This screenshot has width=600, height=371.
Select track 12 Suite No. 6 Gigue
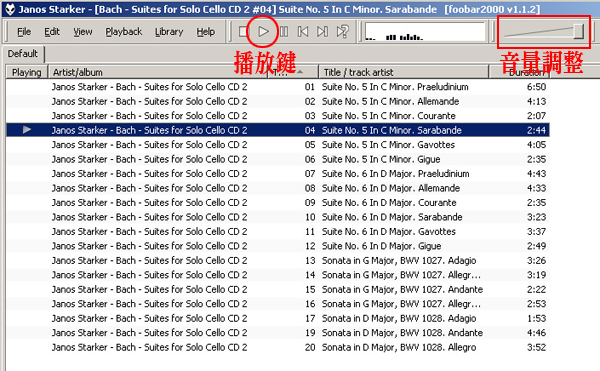pos(277,246)
